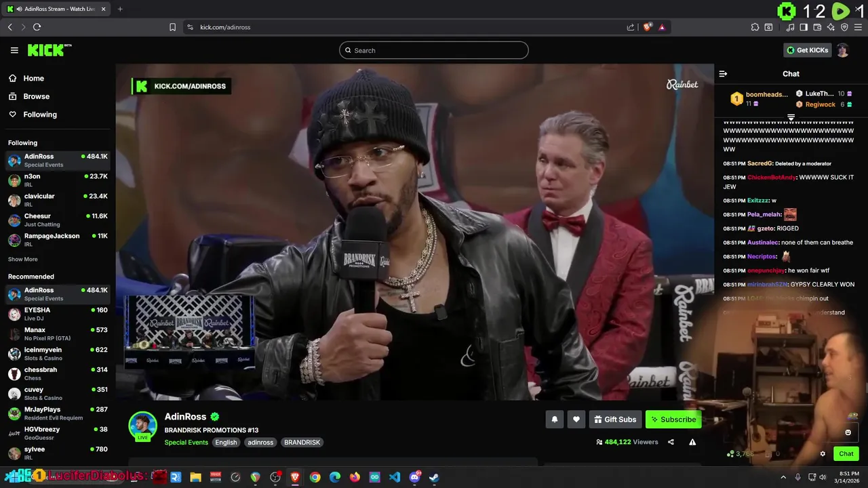Click the share stream icon
868x488 pixels.
point(671,442)
